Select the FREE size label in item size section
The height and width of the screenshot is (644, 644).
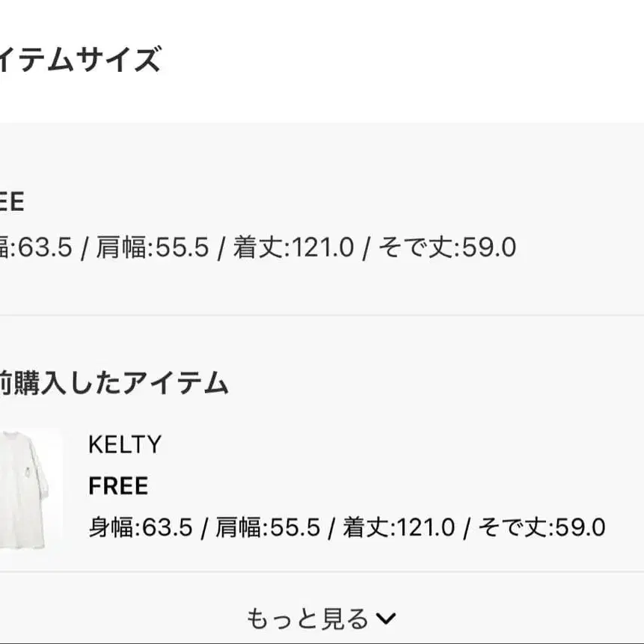tap(12, 202)
